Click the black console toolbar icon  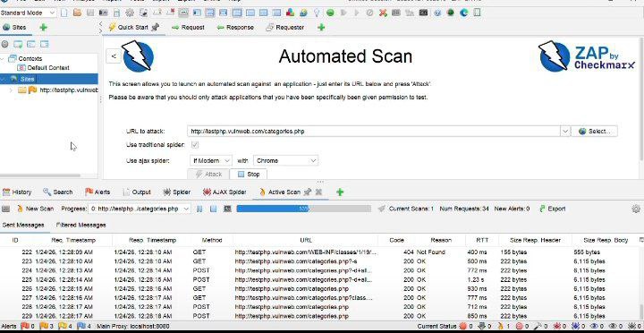[423, 13]
